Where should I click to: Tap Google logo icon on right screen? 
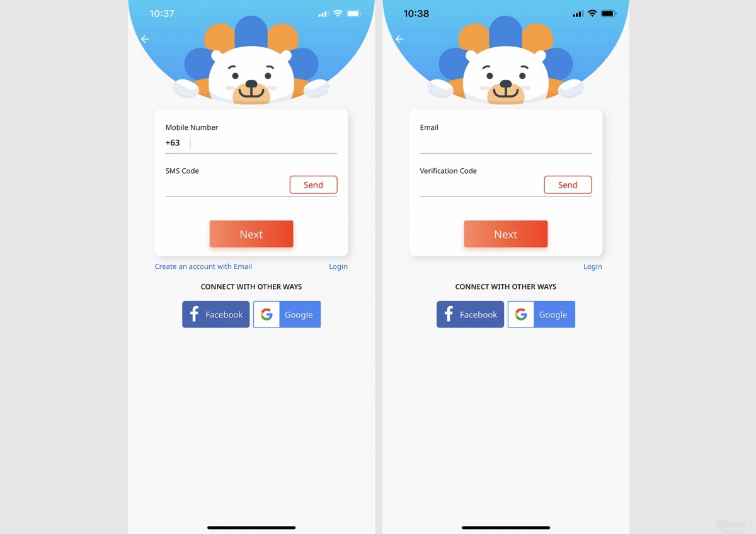coord(521,314)
